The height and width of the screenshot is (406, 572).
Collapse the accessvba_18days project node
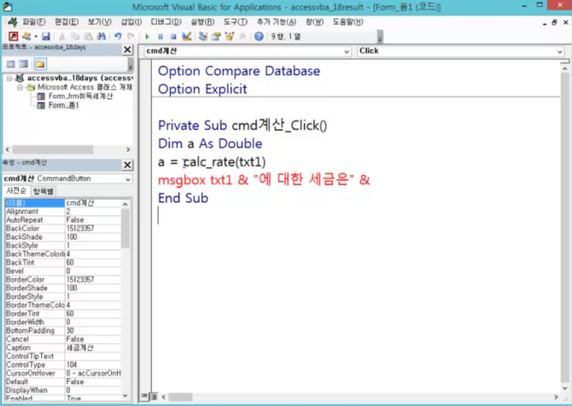(x=9, y=78)
